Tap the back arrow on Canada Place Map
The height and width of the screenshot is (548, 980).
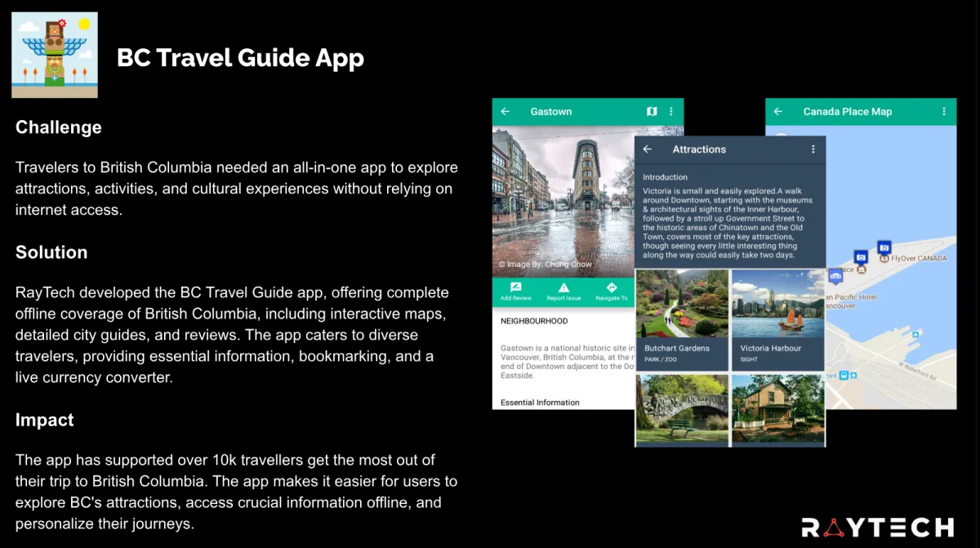(778, 112)
